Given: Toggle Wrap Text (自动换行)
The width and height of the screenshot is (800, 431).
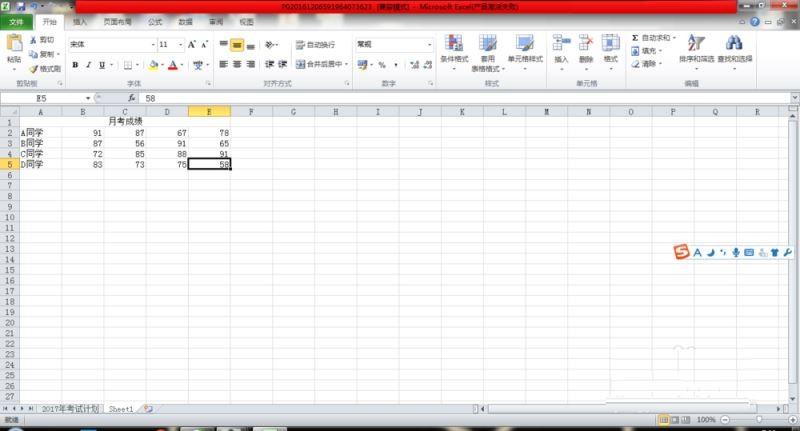Looking at the screenshot, I should [x=315, y=45].
